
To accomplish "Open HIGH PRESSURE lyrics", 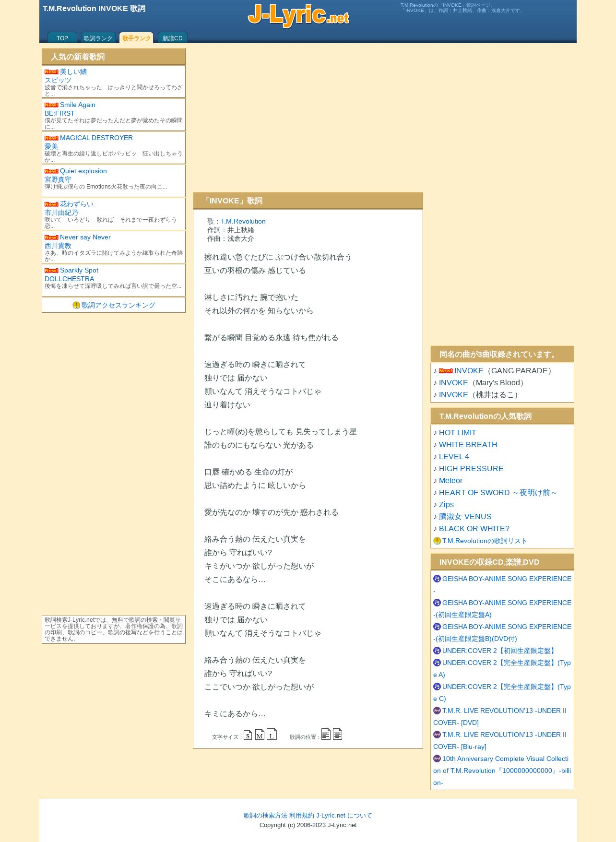I will pyautogui.click(x=471, y=469).
